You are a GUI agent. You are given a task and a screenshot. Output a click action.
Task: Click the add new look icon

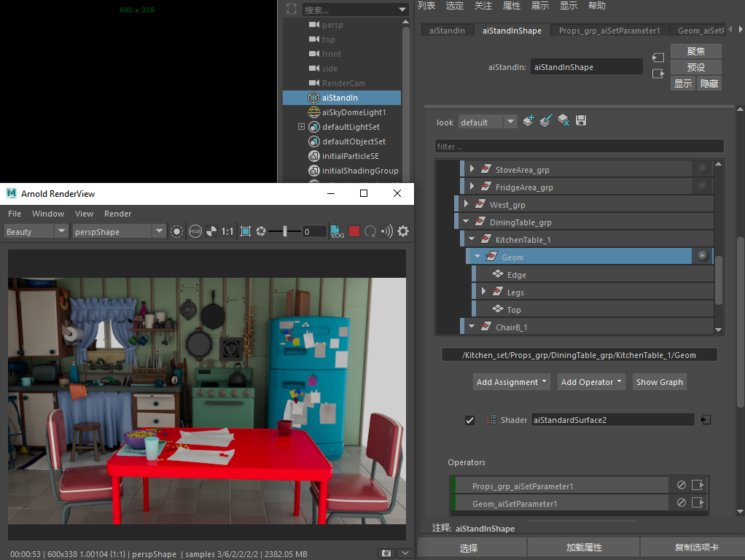click(528, 121)
